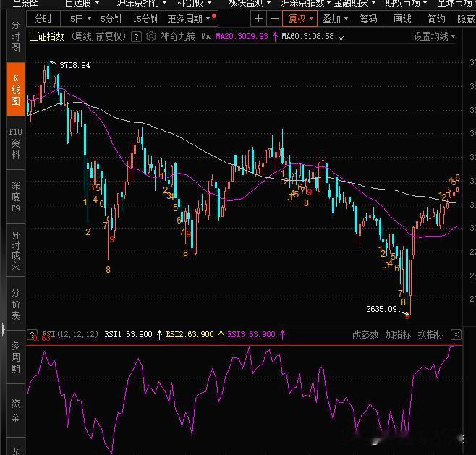Switch to 简约 mode
The width and height of the screenshot is (476, 455).
coord(436,19)
